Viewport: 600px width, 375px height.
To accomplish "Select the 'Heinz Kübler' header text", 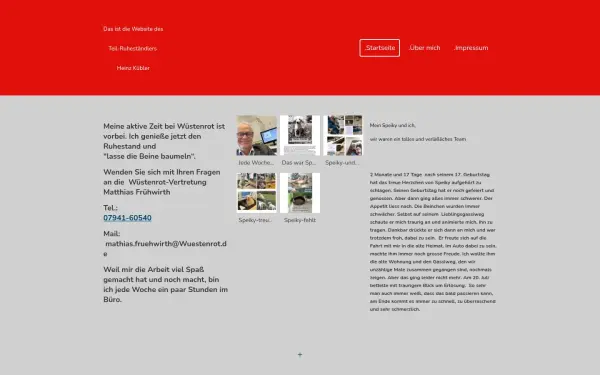I will (x=133, y=68).
